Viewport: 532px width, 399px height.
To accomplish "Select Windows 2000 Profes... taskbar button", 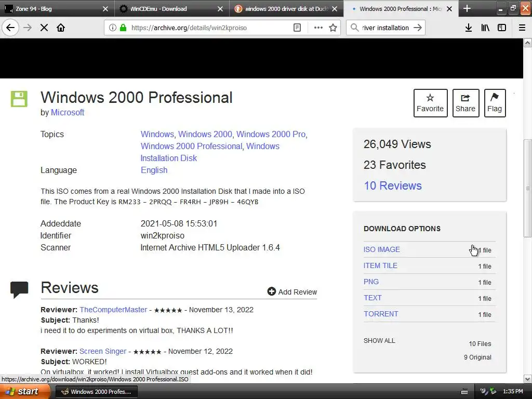I will 96,392.
